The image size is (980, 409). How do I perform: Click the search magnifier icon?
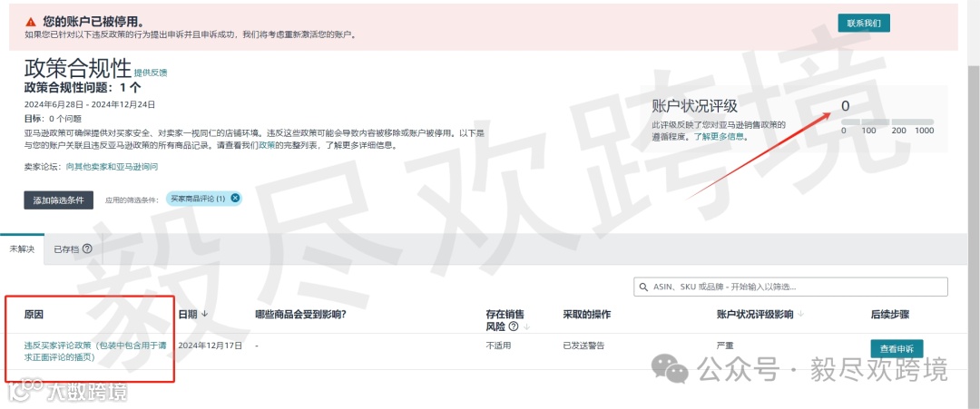pyautogui.click(x=643, y=287)
